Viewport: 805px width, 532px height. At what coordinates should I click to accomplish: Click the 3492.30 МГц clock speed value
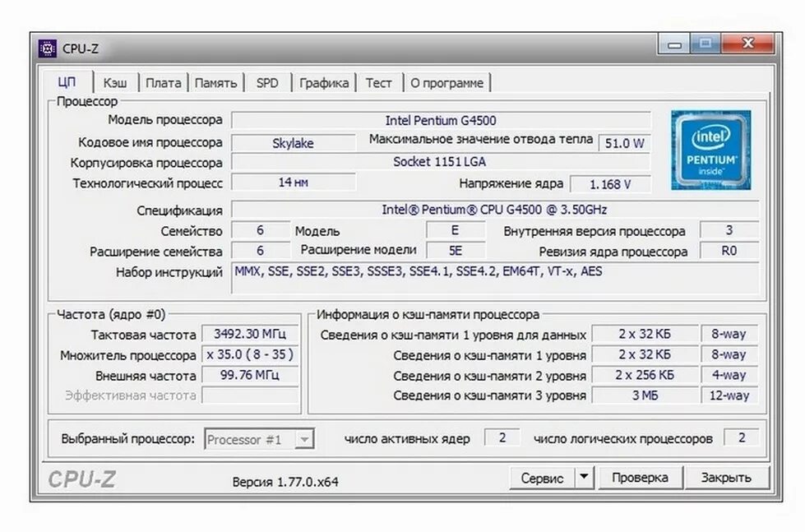(250, 334)
